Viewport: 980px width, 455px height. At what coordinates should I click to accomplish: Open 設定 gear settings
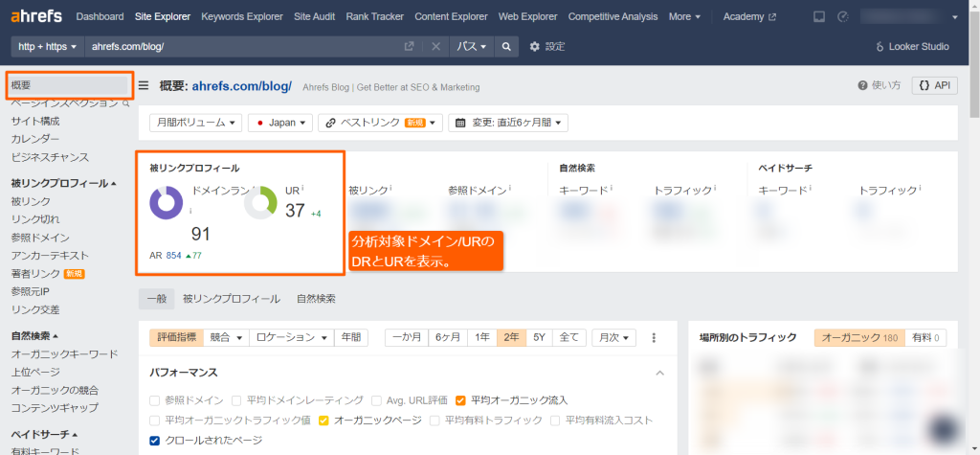(546, 46)
